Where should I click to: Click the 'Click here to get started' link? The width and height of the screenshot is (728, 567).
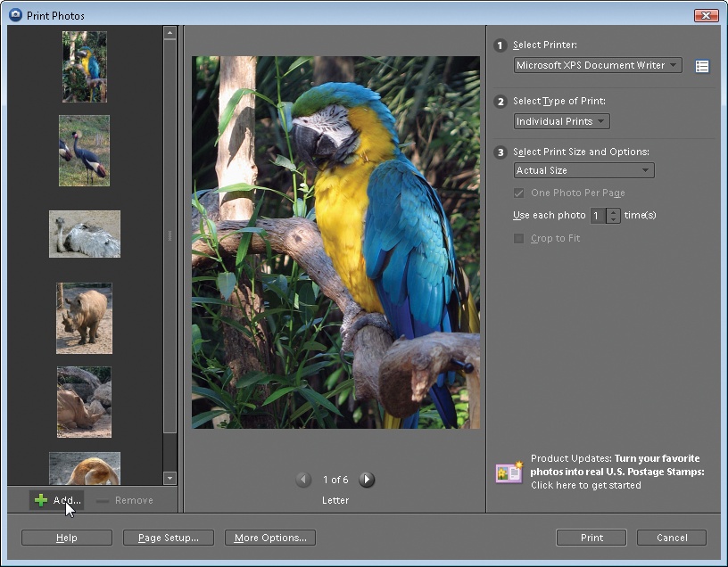coord(585,485)
